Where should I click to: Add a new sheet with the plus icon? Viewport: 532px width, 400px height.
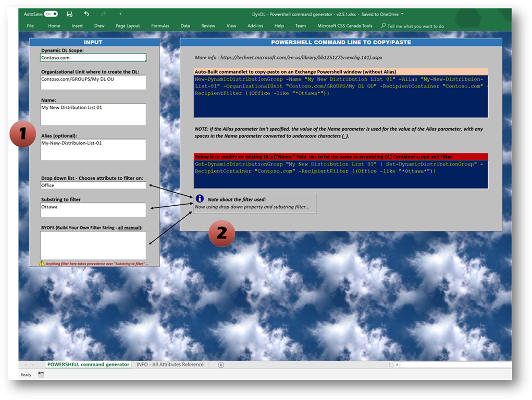point(221,365)
